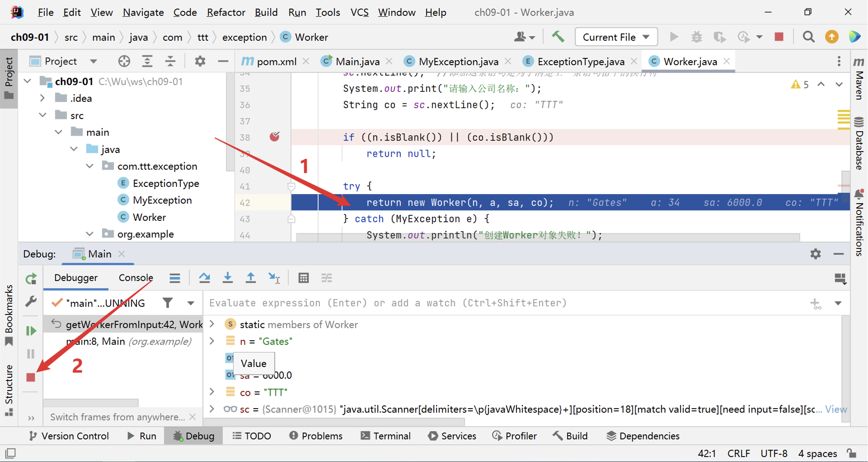Collapse the src folder
Screen dimensions: 868x462
[43, 115]
